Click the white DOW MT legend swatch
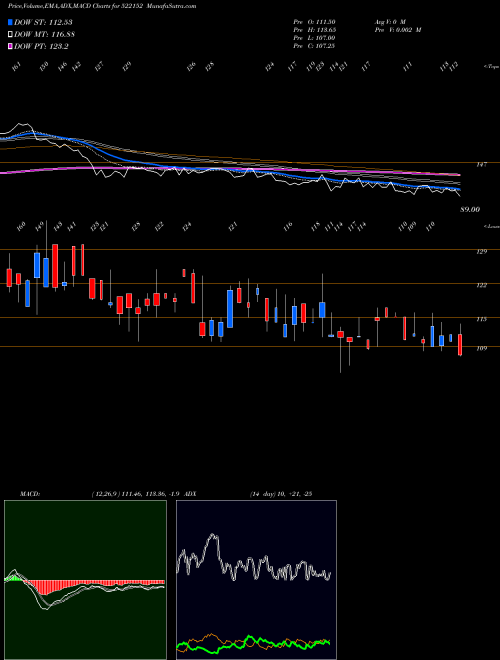 (10, 35)
